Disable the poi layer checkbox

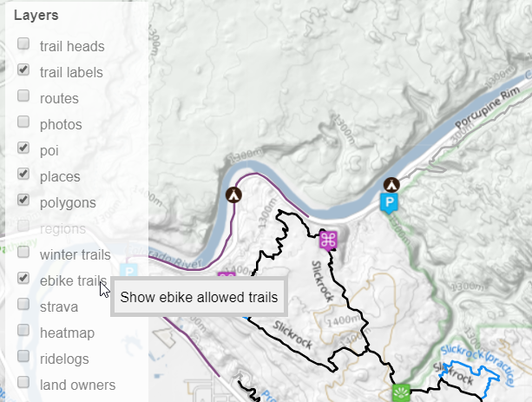pyautogui.click(x=23, y=148)
